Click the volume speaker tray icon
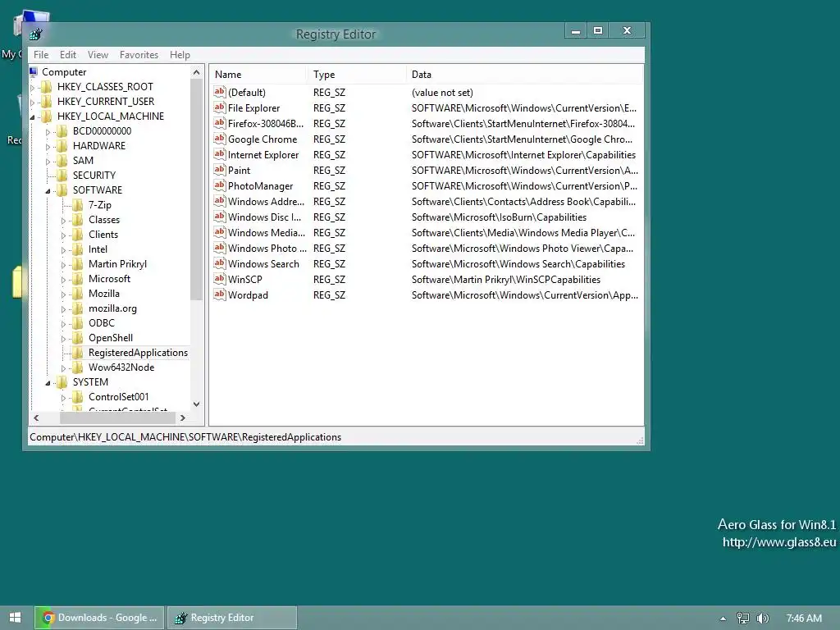The width and height of the screenshot is (840, 630). [x=762, y=619]
